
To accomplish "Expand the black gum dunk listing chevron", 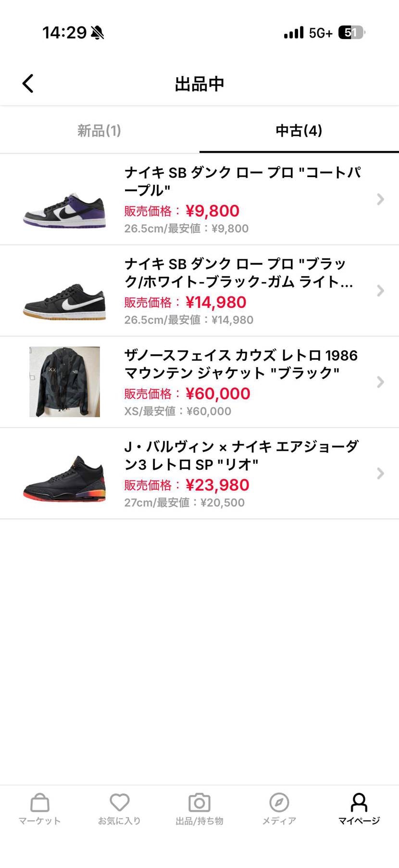I will click(380, 291).
